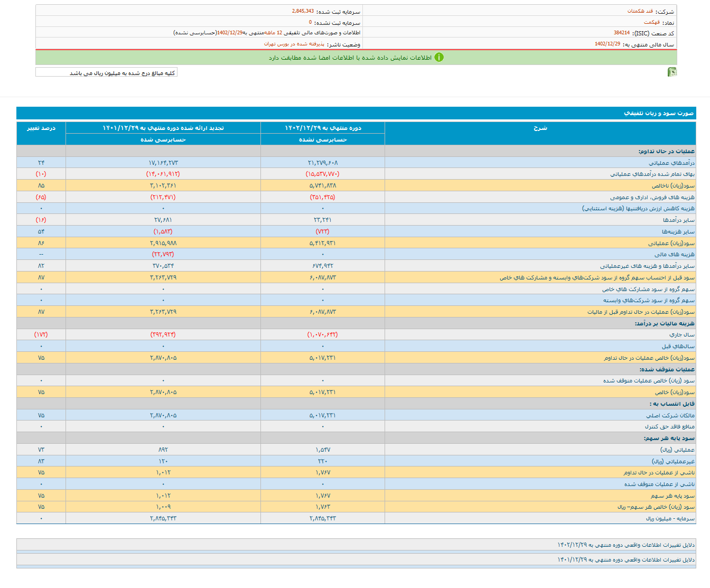Select the مالکان شرکت اصلی row label

point(670,415)
